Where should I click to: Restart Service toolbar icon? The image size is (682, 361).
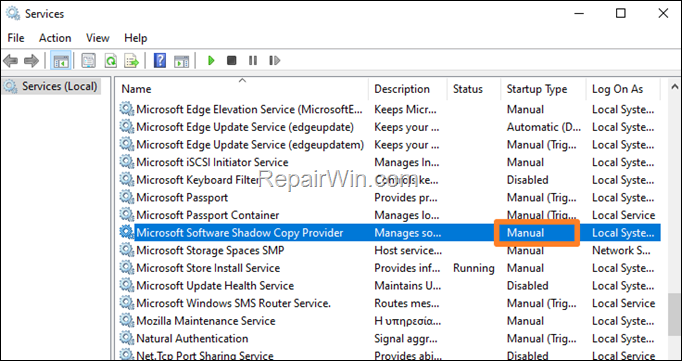(x=274, y=61)
